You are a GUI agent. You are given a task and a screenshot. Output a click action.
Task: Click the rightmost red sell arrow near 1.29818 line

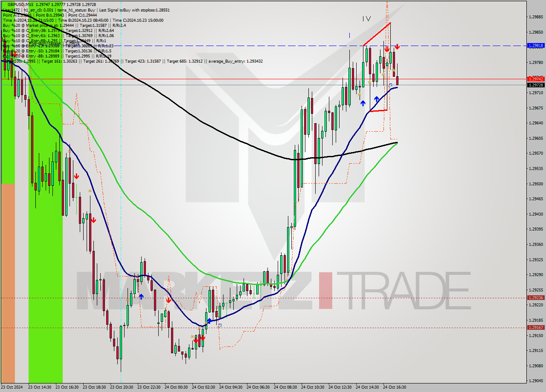(x=397, y=46)
